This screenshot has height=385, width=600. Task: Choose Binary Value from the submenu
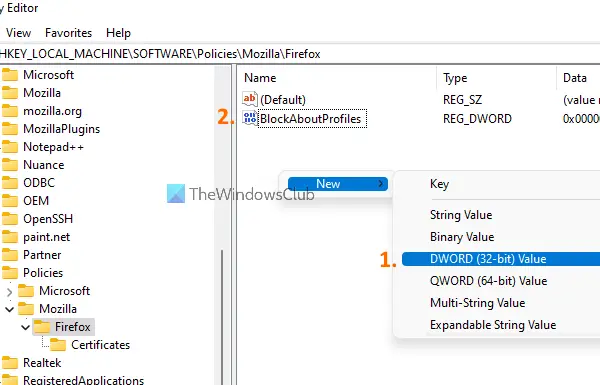(x=462, y=237)
